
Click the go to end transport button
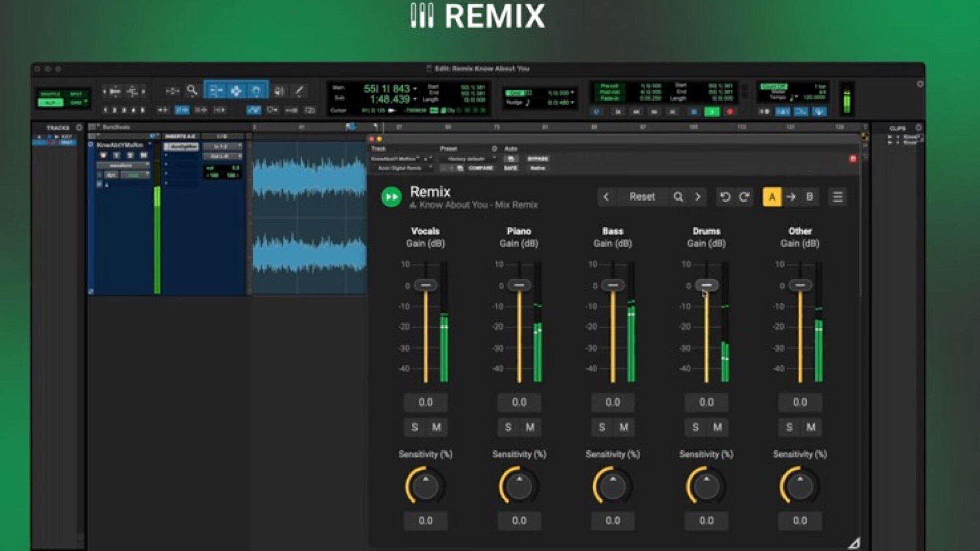(673, 111)
